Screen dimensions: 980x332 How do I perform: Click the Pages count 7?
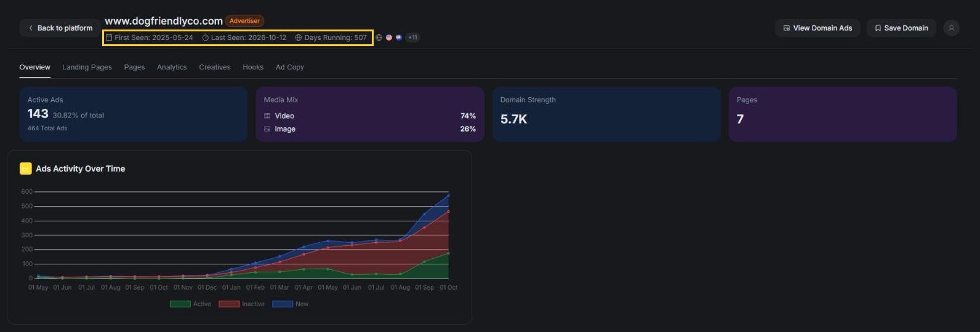click(740, 119)
